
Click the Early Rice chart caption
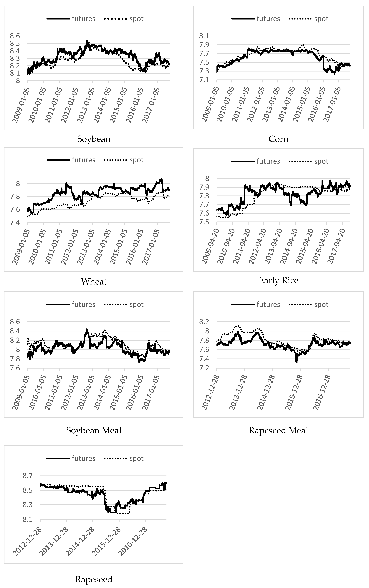pos(278,280)
